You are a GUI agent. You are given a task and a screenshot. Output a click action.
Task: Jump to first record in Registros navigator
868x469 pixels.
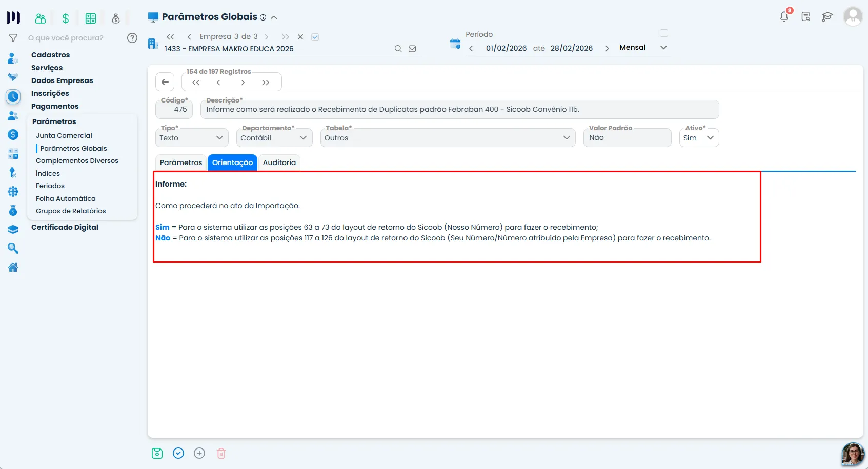coord(196,83)
